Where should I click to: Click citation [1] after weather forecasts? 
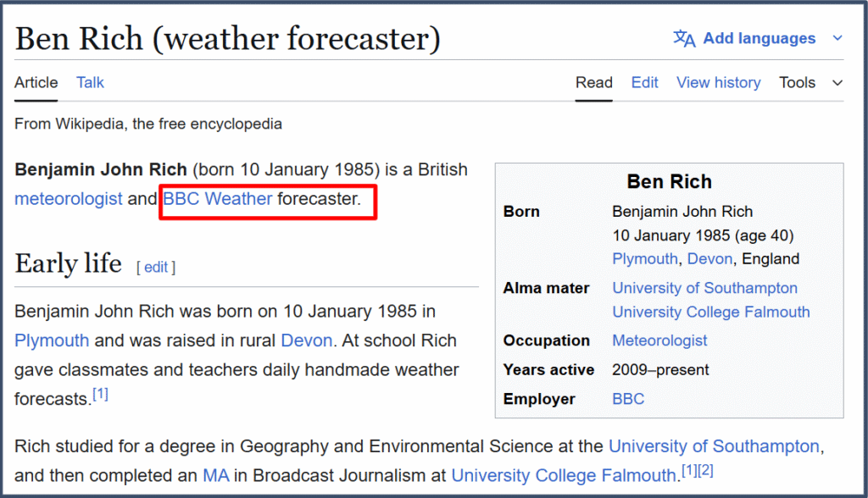100,394
